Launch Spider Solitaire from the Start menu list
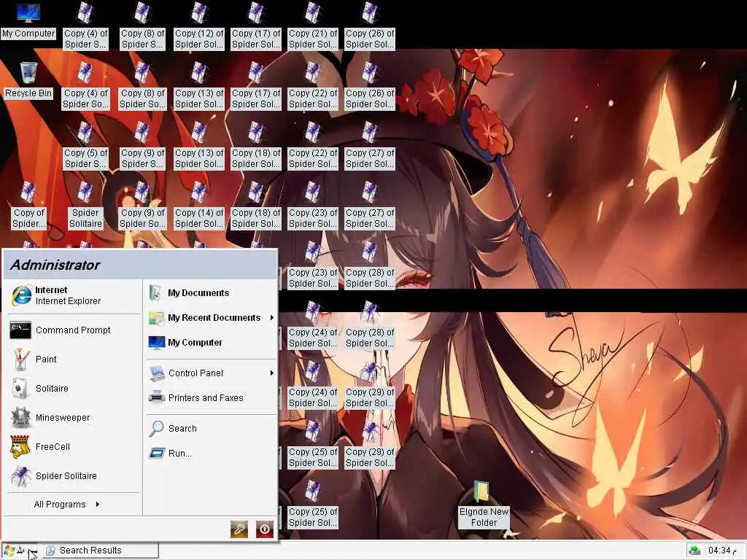747x560 pixels. (53, 475)
